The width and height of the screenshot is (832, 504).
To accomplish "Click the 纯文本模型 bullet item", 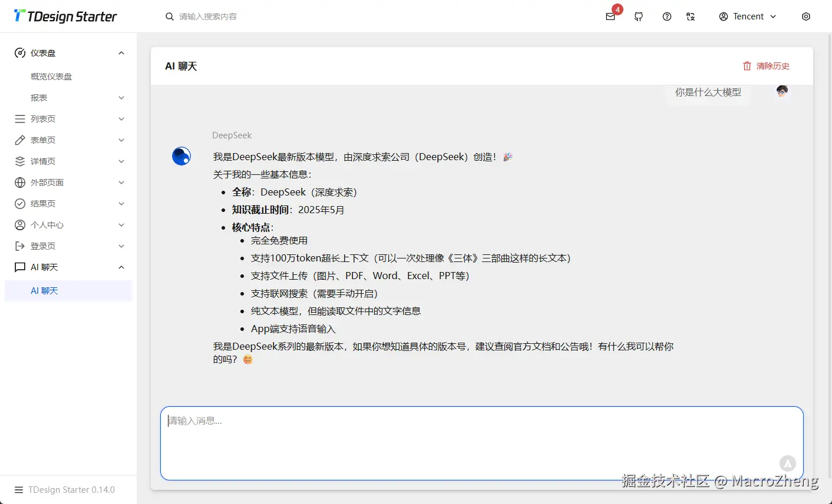I will click(x=336, y=311).
